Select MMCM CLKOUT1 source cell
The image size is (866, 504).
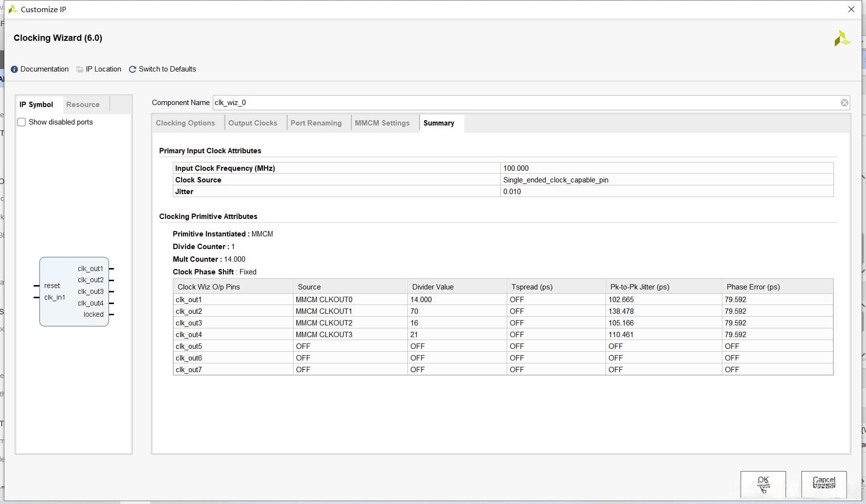tap(350, 311)
